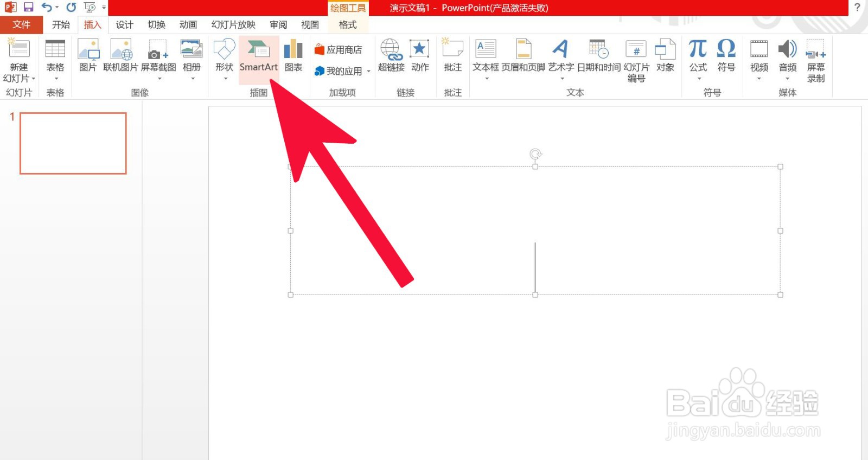Open the Table (表格) insert icon
868x460 pixels.
coord(55,49)
